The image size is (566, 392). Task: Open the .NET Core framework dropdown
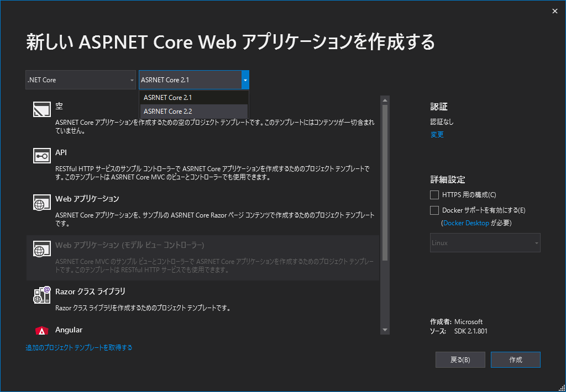tap(80, 80)
